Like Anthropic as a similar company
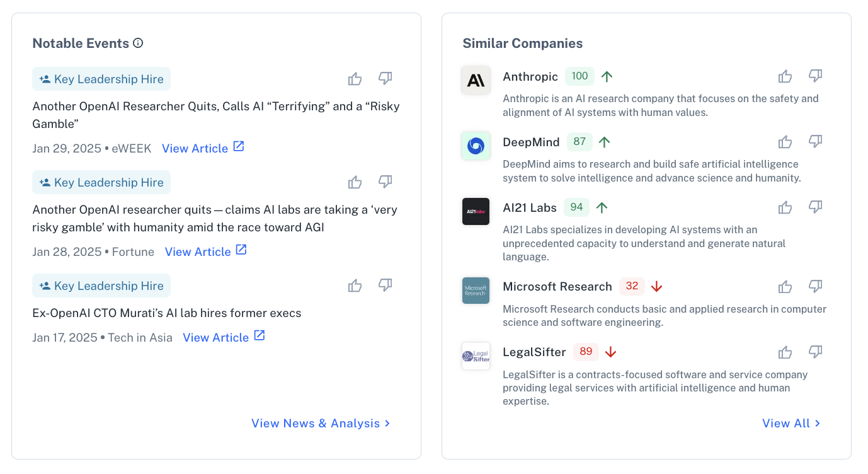This screenshot has height=474, width=868. [785, 76]
